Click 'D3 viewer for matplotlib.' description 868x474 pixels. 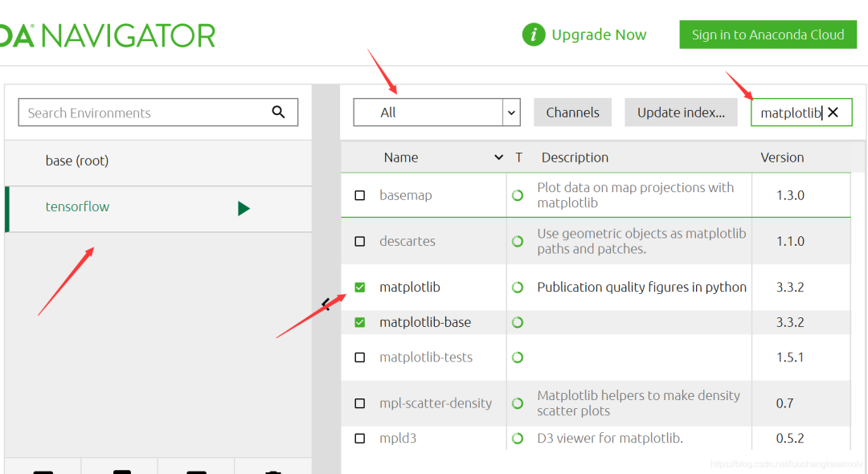pyautogui.click(x=610, y=438)
